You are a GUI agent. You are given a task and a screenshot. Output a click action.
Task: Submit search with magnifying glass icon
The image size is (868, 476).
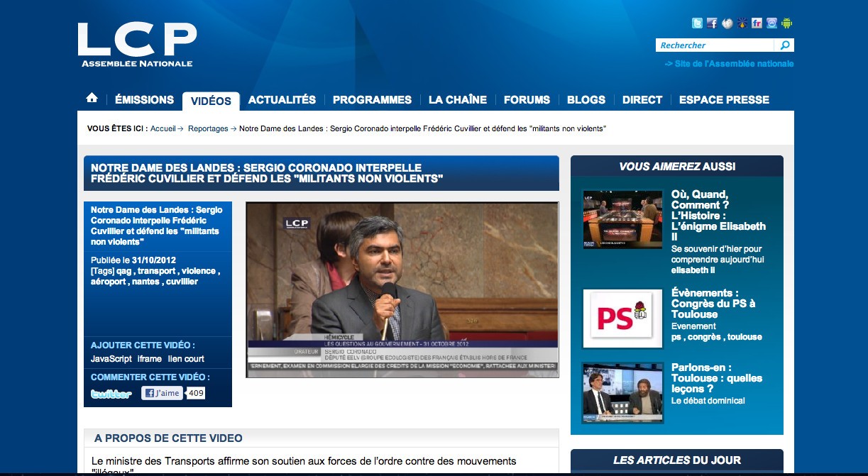coord(784,45)
